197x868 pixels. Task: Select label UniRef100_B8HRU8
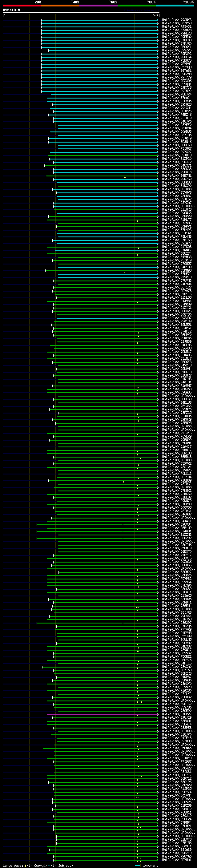point(176,183)
